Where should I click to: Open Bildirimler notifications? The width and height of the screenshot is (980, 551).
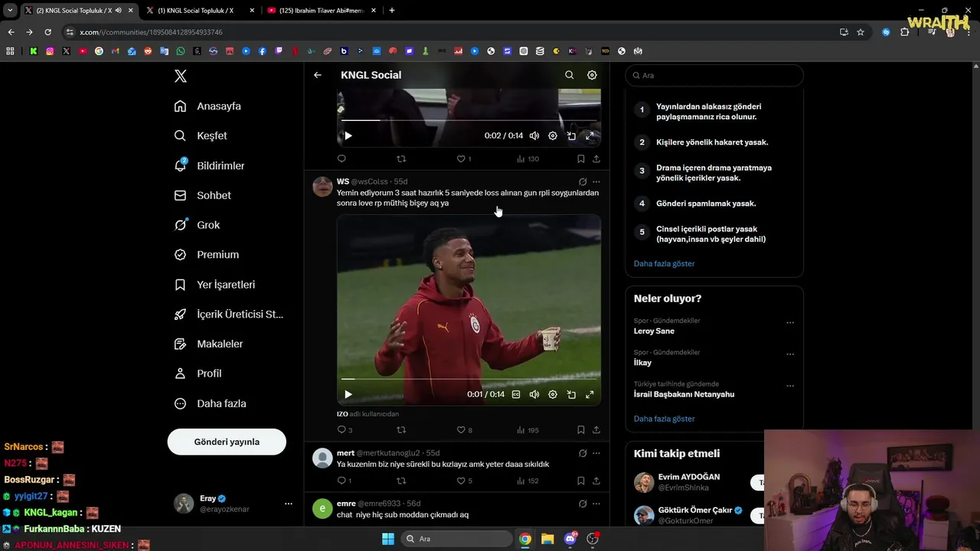click(209, 165)
